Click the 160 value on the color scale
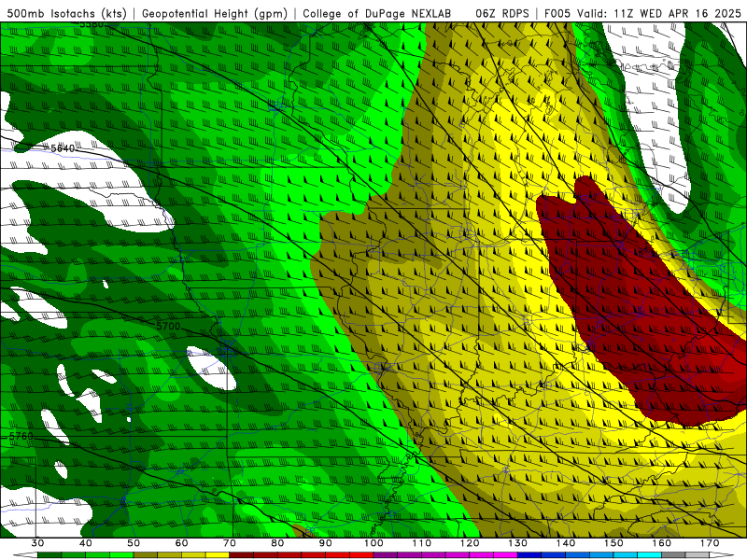Viewport: 747px width, 560px height. (662, 543)
